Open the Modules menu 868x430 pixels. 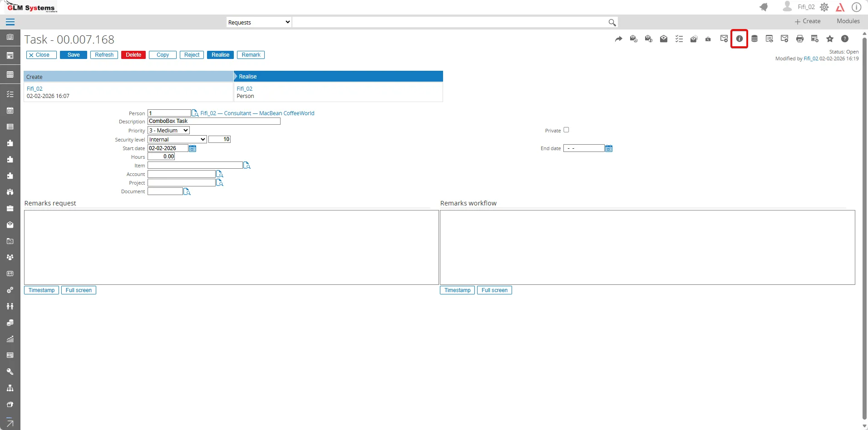pos(848,21)
